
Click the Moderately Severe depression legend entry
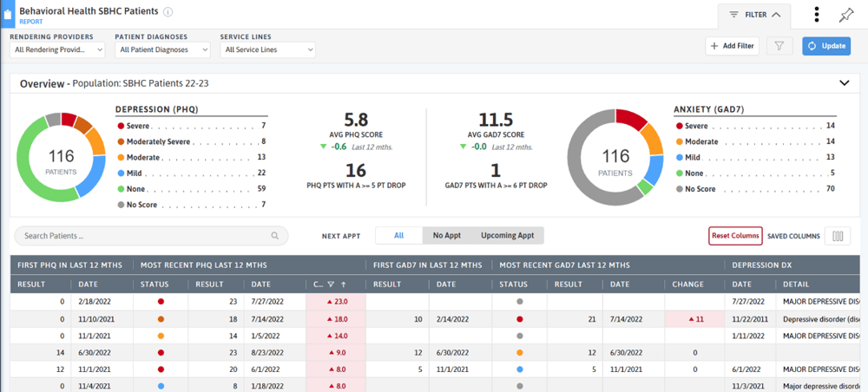[x=191, y=141]
